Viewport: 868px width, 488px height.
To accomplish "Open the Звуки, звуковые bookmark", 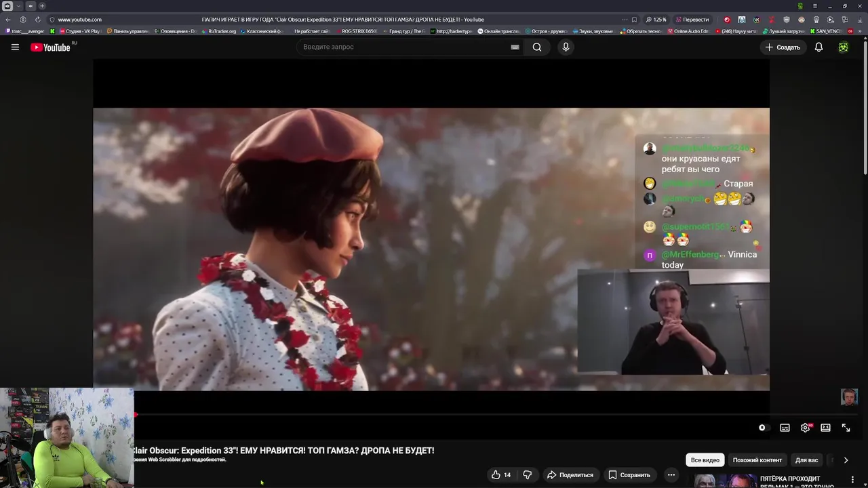I will click(593, 31).
